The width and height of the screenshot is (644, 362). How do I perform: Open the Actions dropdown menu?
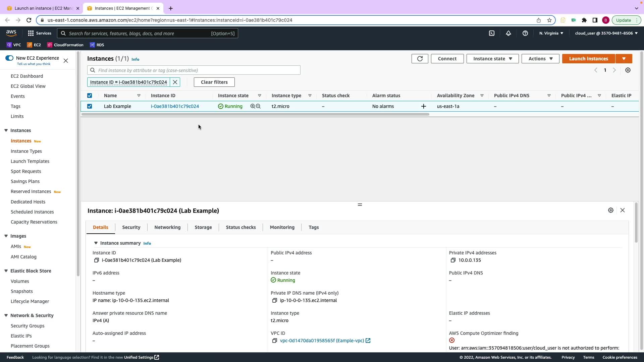tap(540, 59)
